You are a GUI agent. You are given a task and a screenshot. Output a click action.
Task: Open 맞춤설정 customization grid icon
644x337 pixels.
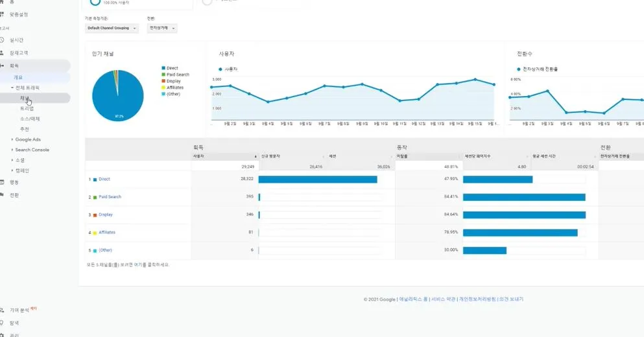[x=2, y=14]
